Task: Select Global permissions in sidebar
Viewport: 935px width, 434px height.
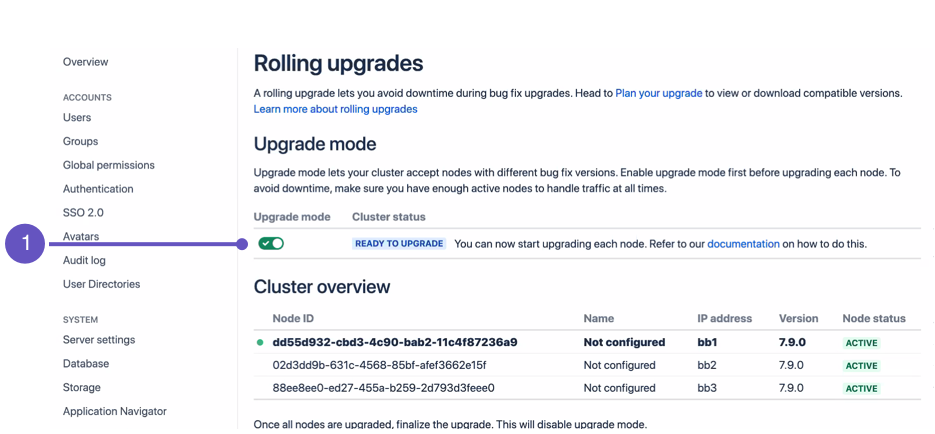Action: (x=109, y=165)
